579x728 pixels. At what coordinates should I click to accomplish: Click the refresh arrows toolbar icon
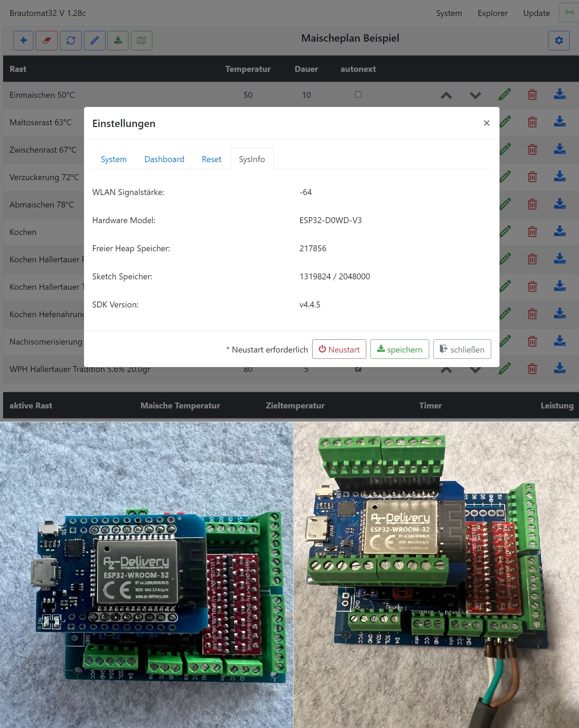(71, 41)
